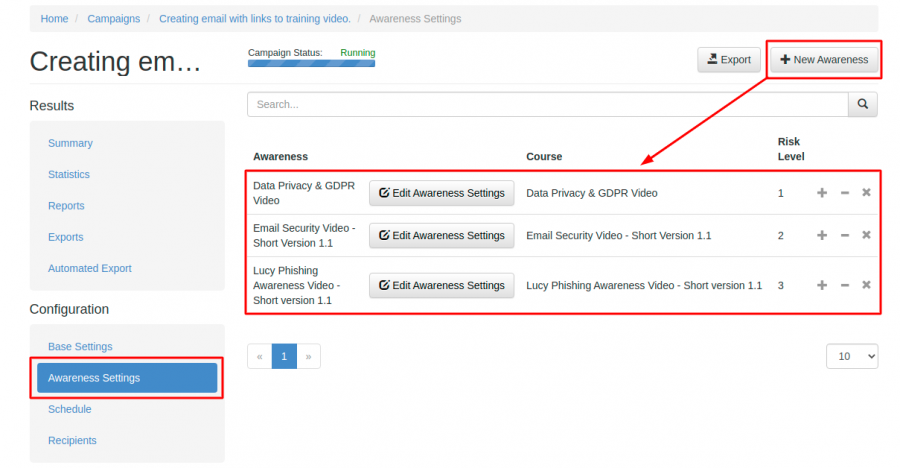
Task: Go to Statistics in Results section
Action: (69, 175)
